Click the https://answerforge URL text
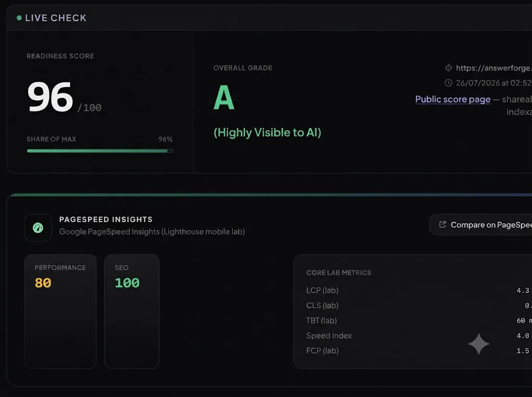Screen dimensions: 532x397 [x=494, y=68]
